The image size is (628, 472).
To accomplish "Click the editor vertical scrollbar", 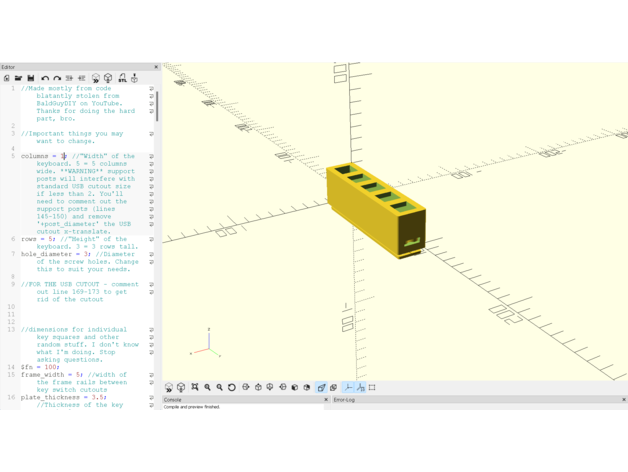I will click(x=157, y=105).
